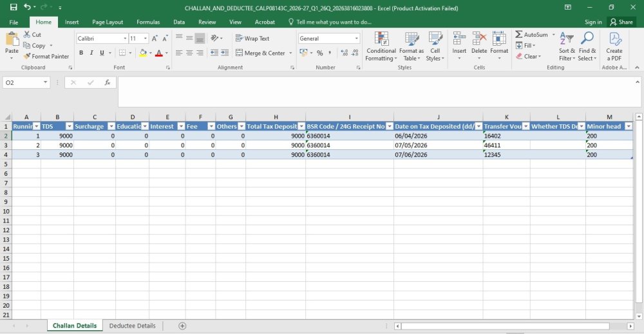
Task: Decrease font size with smaller A icon
Action: (165, 39)
